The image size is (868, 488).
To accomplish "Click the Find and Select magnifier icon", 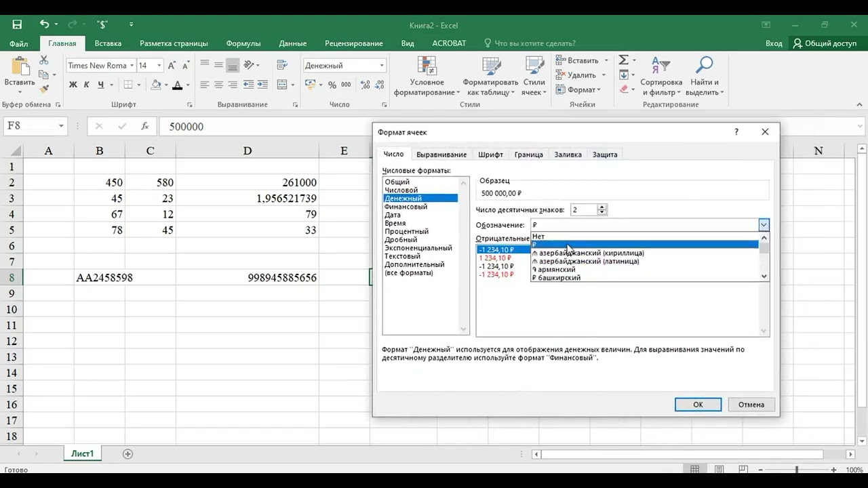I will 705,66.
